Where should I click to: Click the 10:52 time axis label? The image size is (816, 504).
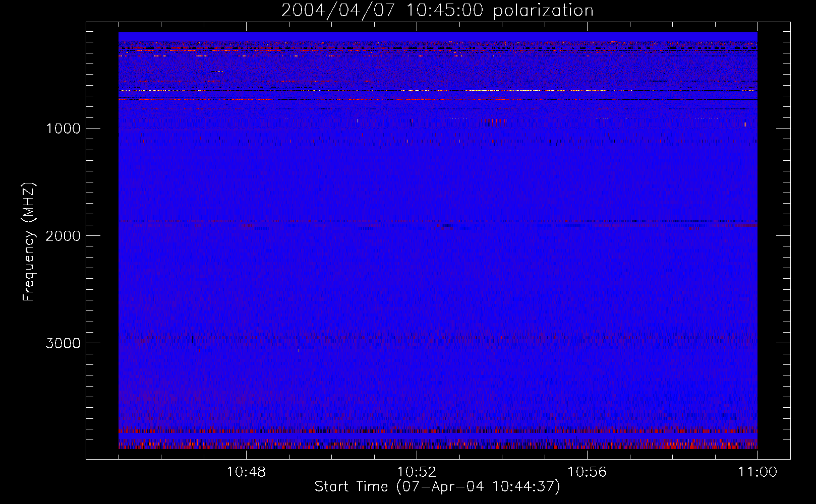[417, 472]
